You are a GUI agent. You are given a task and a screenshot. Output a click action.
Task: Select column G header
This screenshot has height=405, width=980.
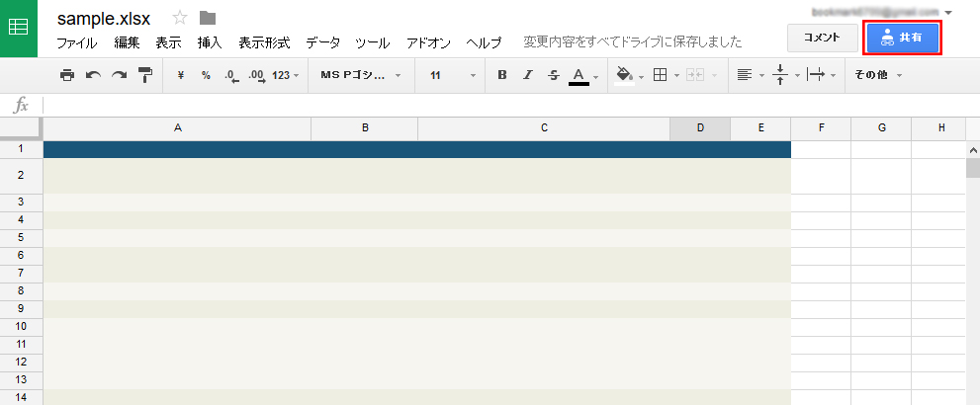click(882, 128)
